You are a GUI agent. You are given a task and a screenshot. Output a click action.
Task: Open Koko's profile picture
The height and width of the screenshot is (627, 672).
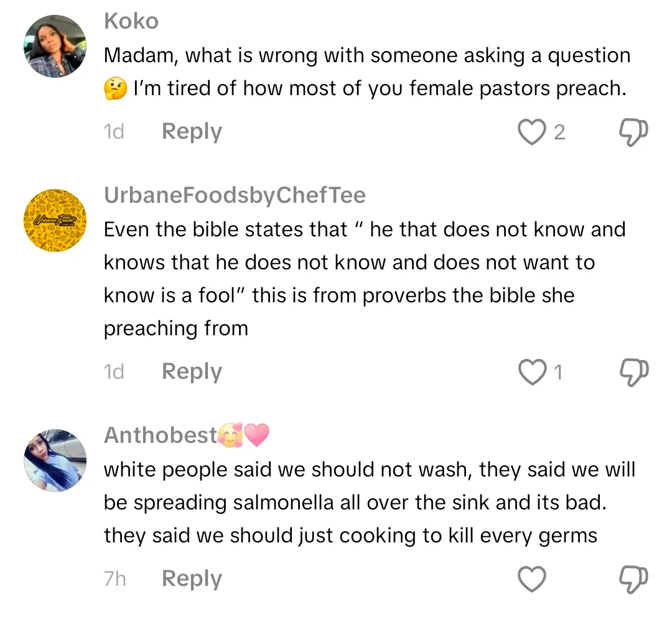point(55,47)
